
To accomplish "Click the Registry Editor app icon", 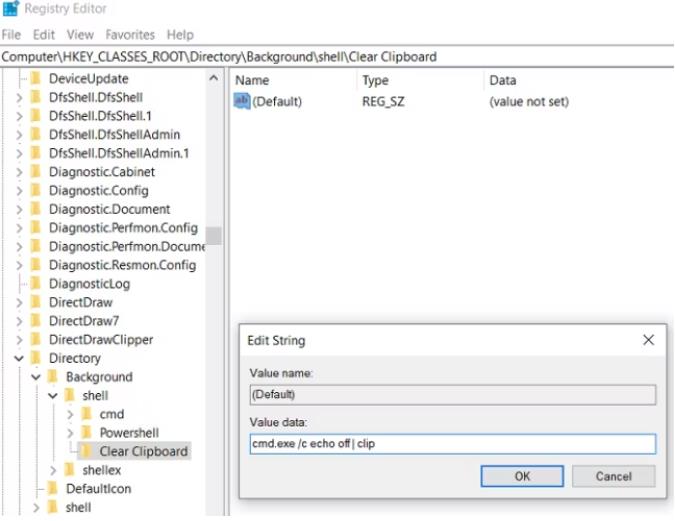I will coord(11,8).
